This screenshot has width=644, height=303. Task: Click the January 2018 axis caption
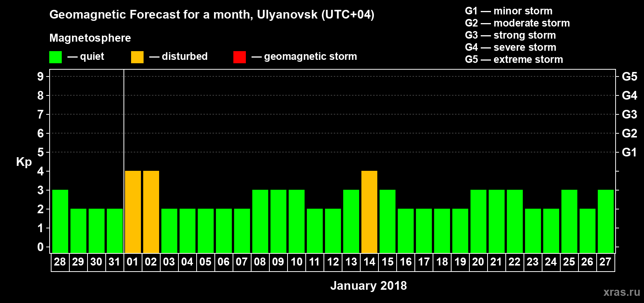[369, 286]
